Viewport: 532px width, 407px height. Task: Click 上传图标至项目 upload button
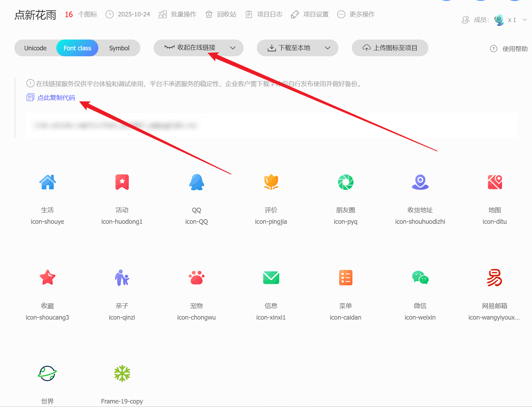390,48
